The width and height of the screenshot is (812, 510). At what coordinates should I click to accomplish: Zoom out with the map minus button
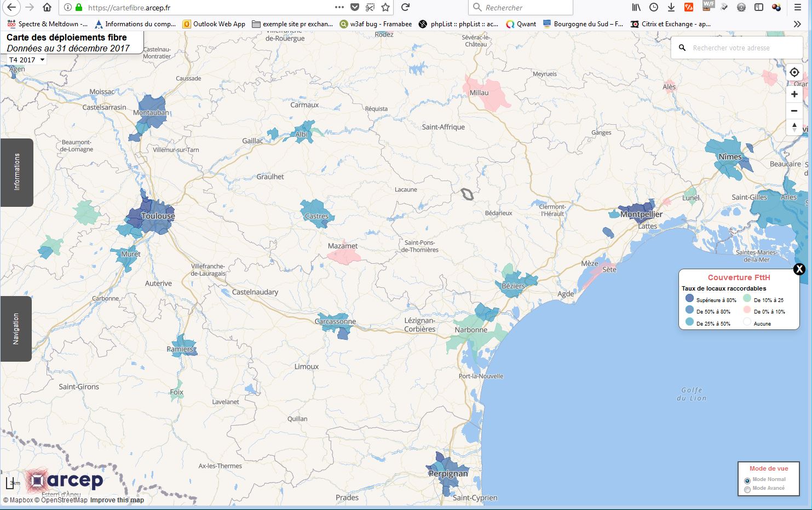pos(794,111)
